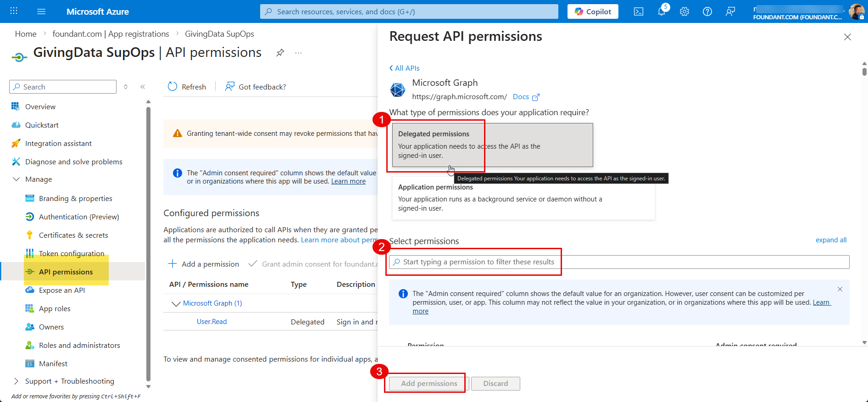Image resolution: width=868 pixels, height=402 pixels.
Task: Open the account avatar menu
Action: coord(856,11)
